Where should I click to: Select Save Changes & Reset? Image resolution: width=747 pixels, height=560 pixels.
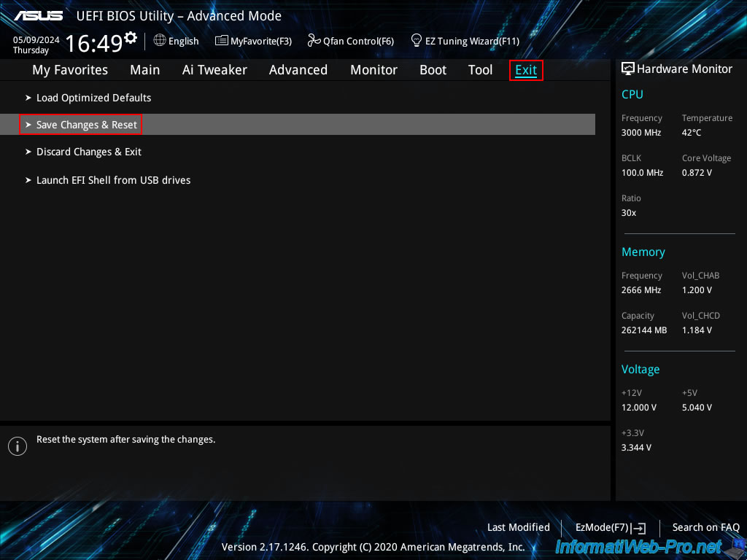[86, 125]
